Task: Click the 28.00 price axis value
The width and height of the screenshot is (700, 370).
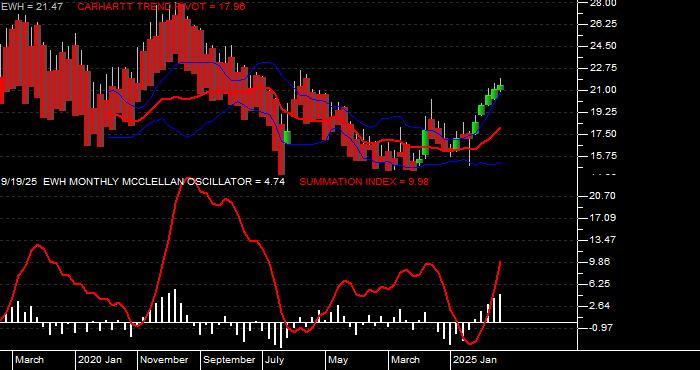Action: (x=604, y=3)
